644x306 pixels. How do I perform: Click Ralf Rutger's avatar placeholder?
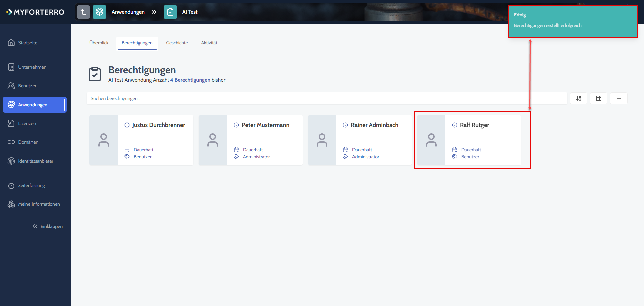point(431,140)
